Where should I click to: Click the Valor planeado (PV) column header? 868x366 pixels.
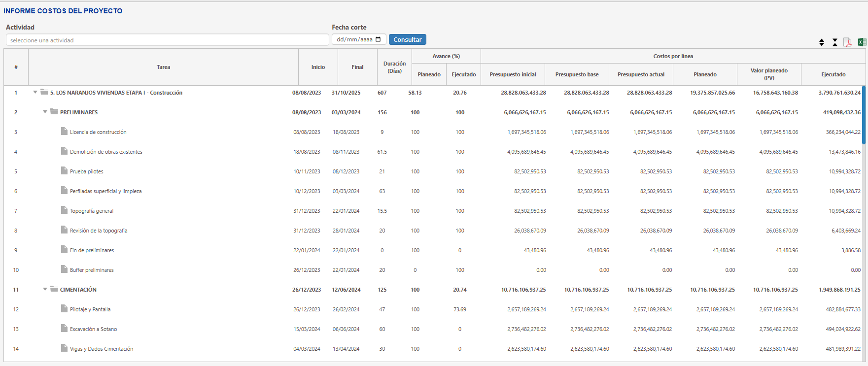[769, 74]
